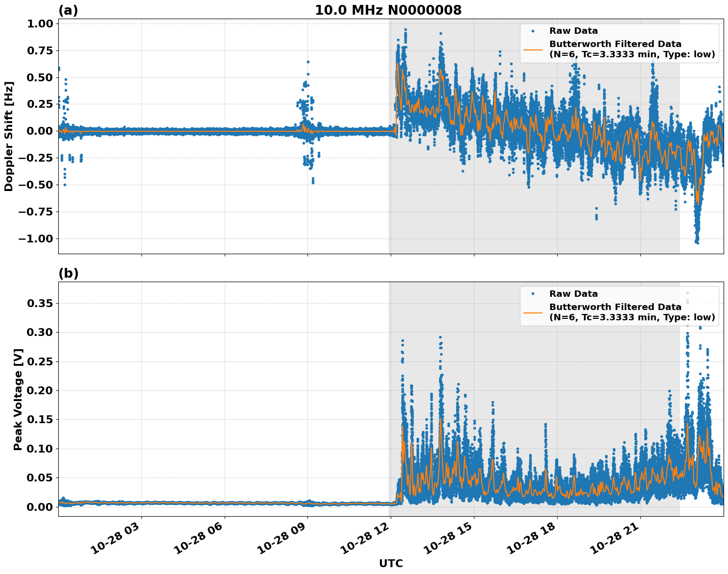Click the "10-28 21" x-axis tick label
728x574 pixels.
[x=614, y=540]
